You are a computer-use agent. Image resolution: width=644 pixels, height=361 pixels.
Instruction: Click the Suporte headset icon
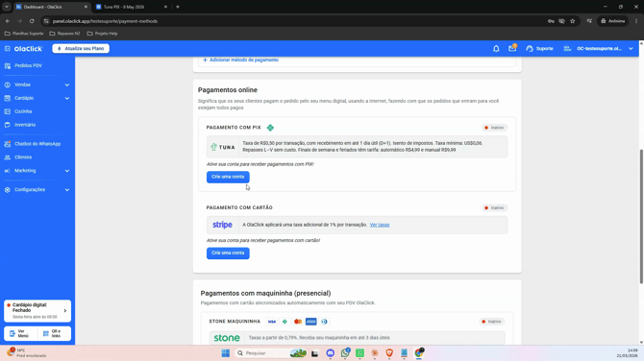pyautogui.click(x=530, y=48)
